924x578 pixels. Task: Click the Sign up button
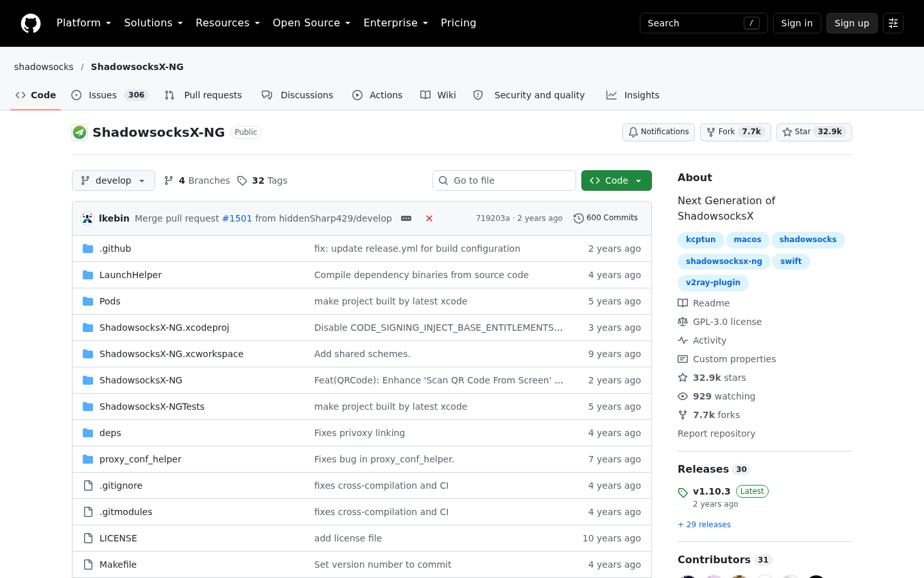pos(852,23)
